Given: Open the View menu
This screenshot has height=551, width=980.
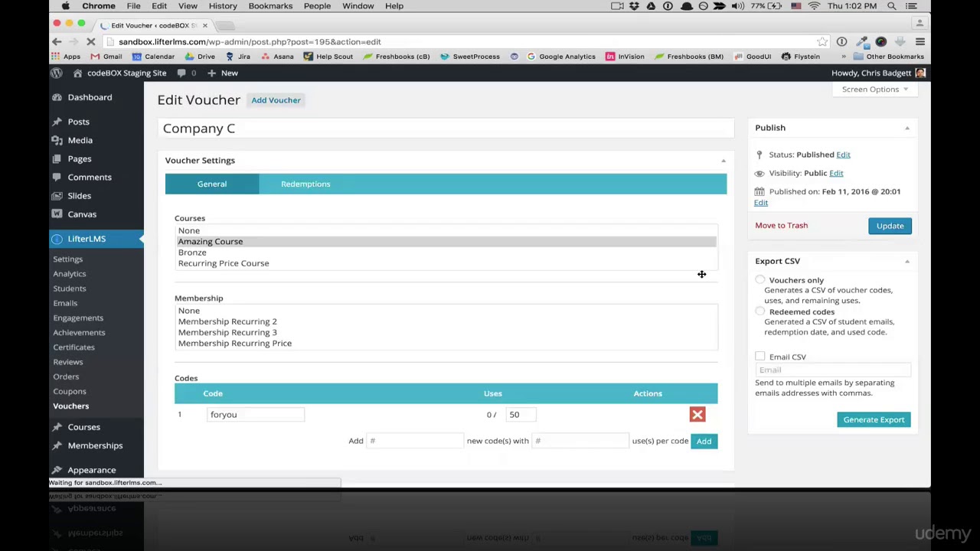Looking at the screenshot, I should [188, 6].
